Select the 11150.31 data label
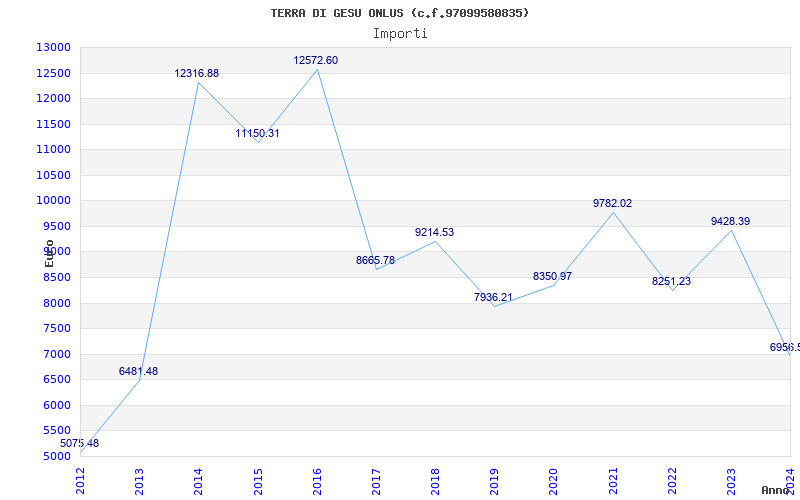Image resolution: width=800 pixels, height=500 pixels. tap(257, 134)
